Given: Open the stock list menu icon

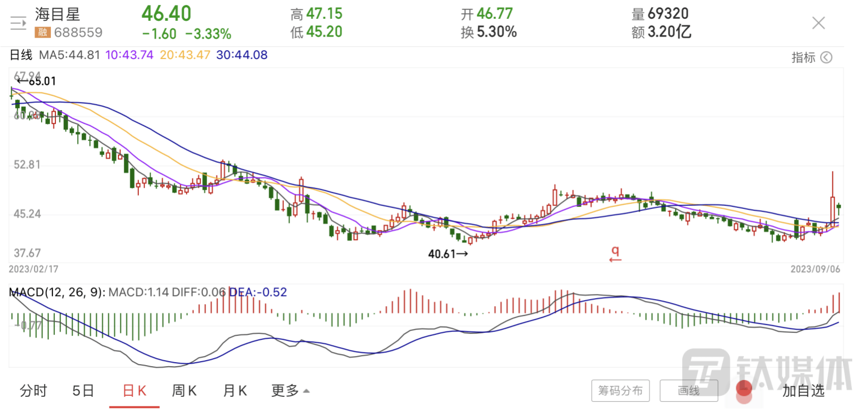Looking at the screenshot, I should pos(18,23).
